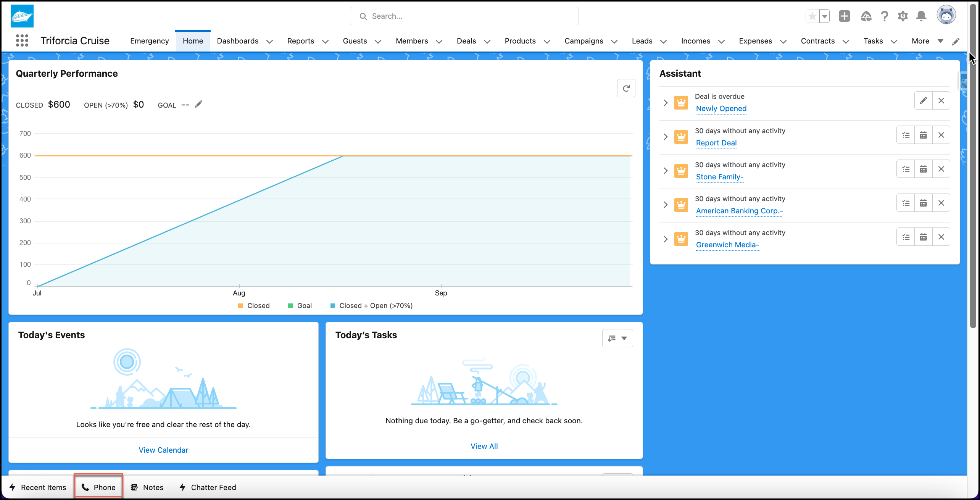Open the favorites list dropdown arrow
The image size is (980, 500).
[x=825, y=16]
